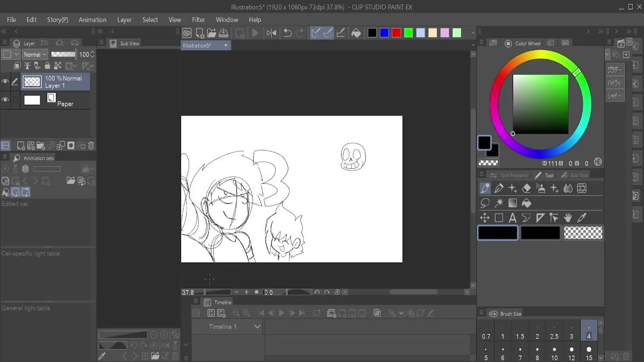Open a file using the toolbar folder icon
This screenshot has width=644, height=362.
click(x=212, y=33)
